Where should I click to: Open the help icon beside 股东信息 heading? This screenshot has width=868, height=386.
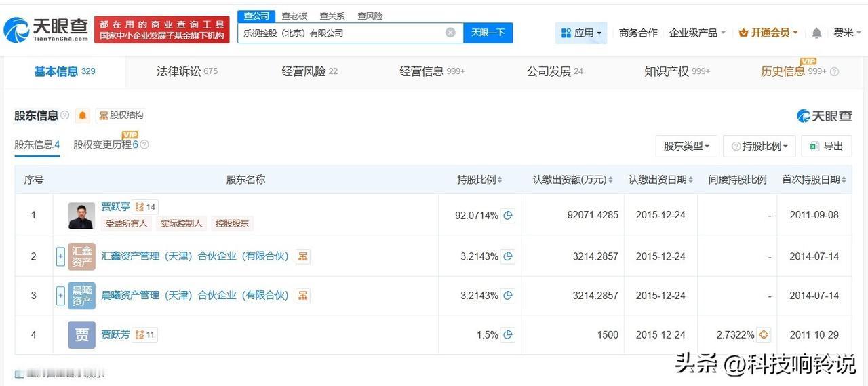[65, 115]
